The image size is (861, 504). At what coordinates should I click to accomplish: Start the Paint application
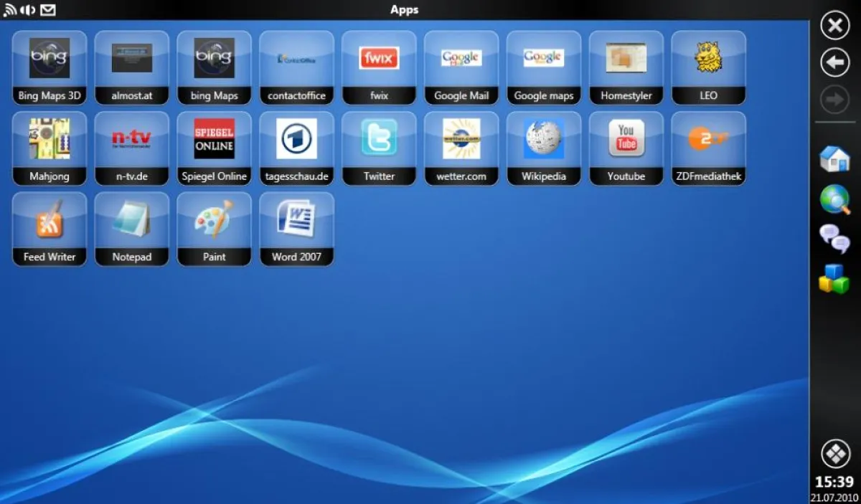214,229
